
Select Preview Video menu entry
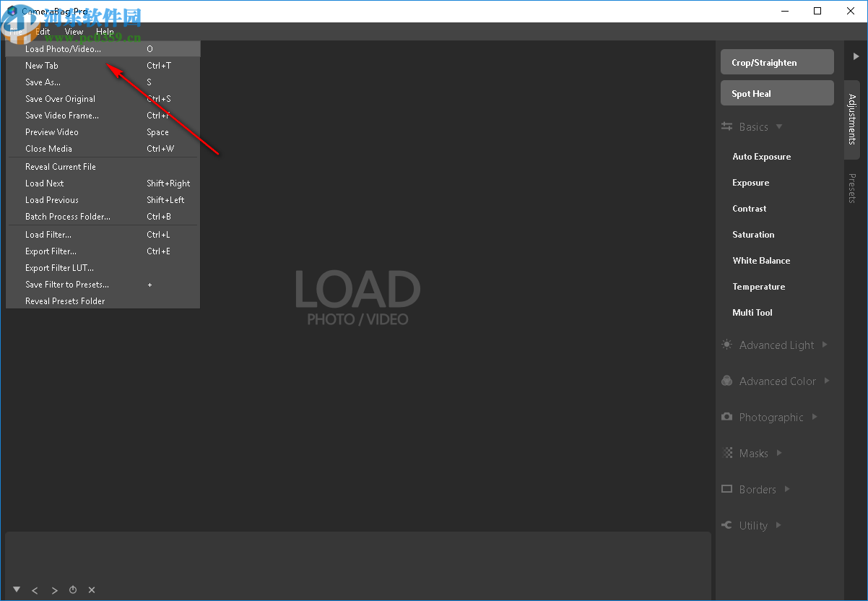click(103, 132)
